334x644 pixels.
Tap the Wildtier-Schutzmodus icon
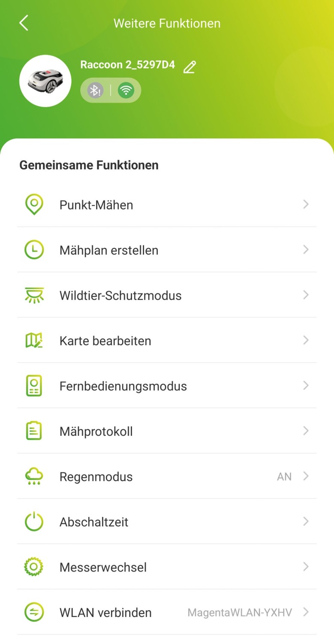[34, 295]
